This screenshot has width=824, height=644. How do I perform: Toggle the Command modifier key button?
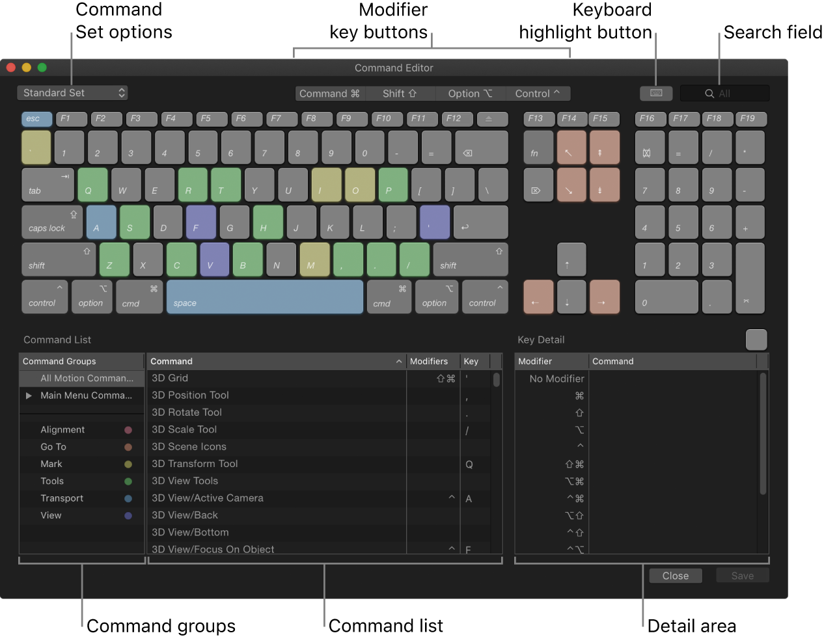pos(331,93)
